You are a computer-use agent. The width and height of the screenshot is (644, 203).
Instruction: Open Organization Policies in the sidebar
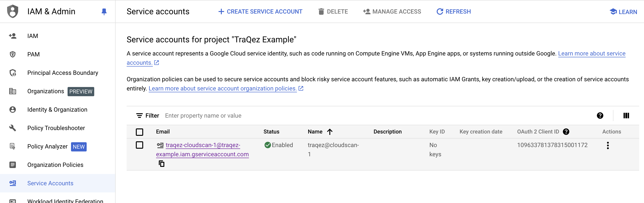(55, 165)
